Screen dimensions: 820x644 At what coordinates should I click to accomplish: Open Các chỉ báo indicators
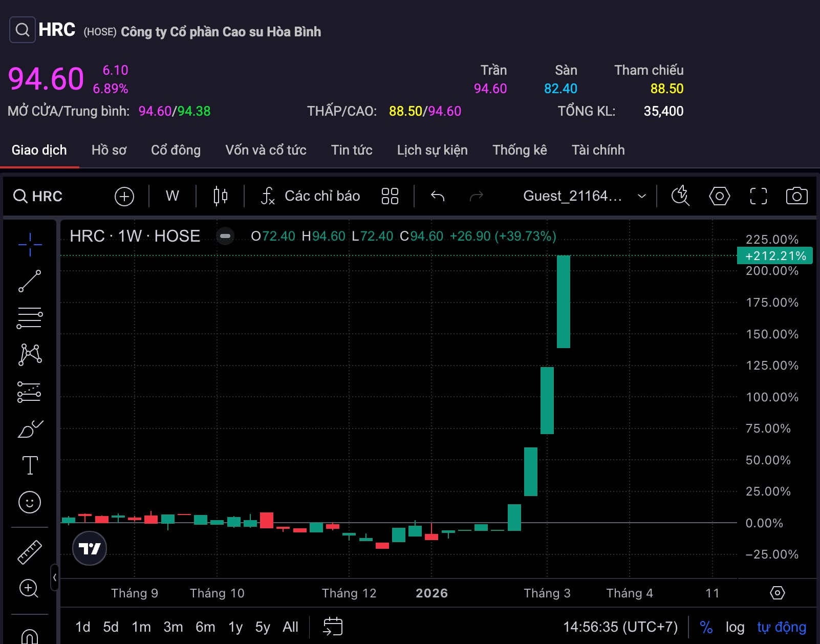click(x=311, y=196)
